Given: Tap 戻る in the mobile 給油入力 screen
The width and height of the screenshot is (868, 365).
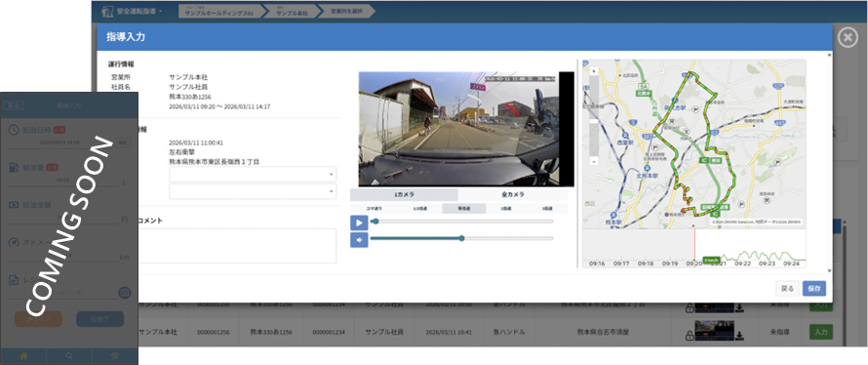Looking at the screenshot, I should [14, 105].
